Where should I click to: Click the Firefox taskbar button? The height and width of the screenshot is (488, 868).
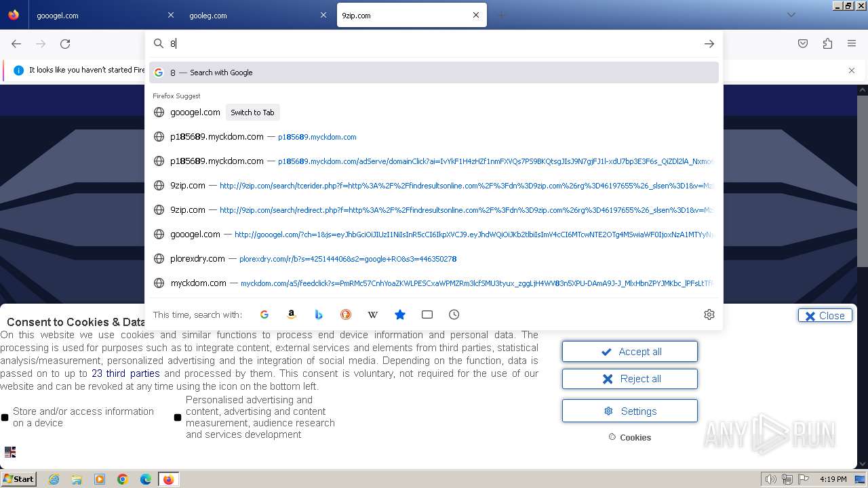[168, 479]
